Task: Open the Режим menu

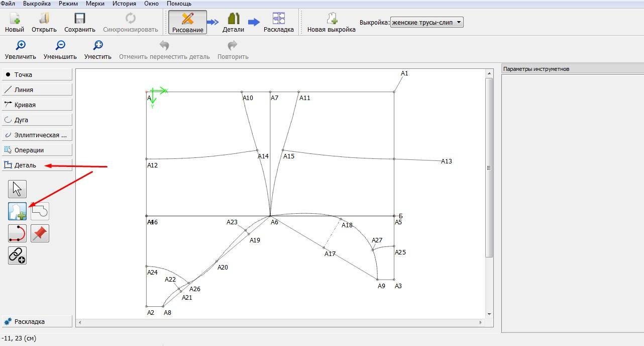Action: pos(68,4)
